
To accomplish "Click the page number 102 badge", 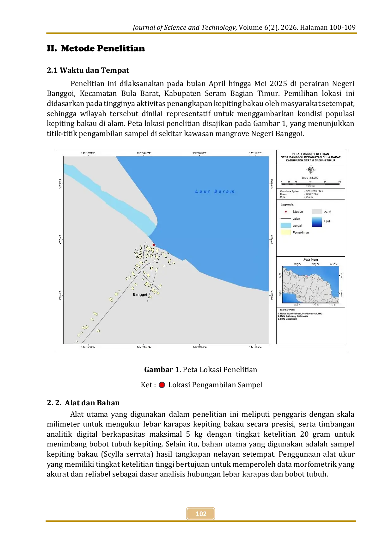I will 201,514.
